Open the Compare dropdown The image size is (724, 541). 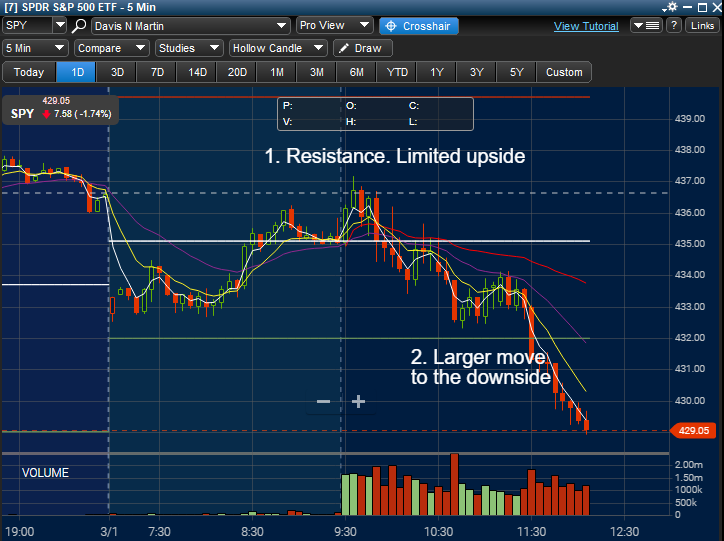point(112,48)
